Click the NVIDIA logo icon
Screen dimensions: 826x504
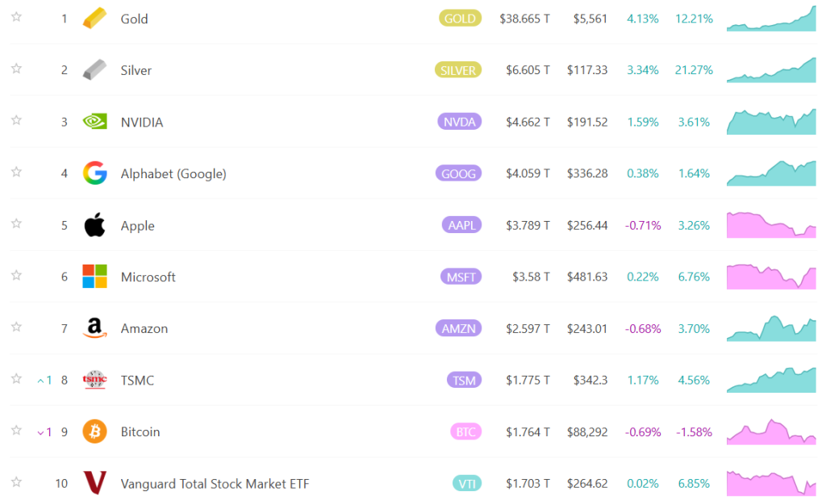tap(94, 122)
